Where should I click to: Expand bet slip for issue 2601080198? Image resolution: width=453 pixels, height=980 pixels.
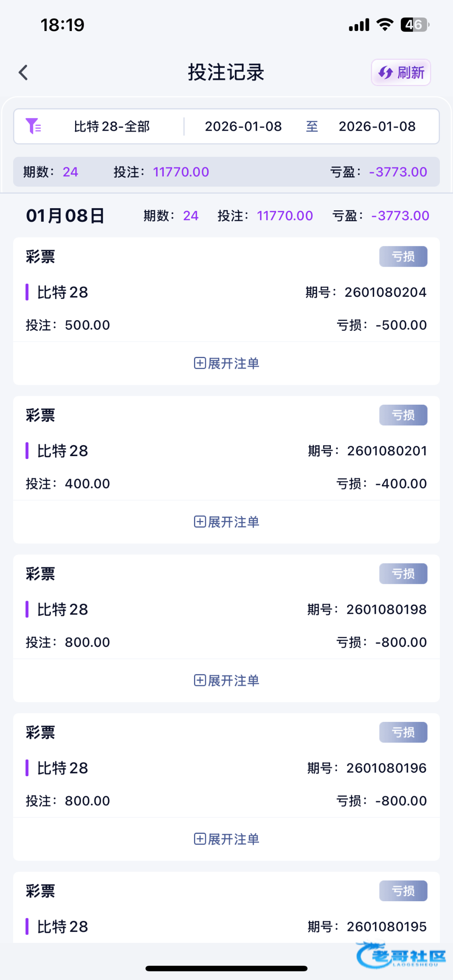click(226, 680)
